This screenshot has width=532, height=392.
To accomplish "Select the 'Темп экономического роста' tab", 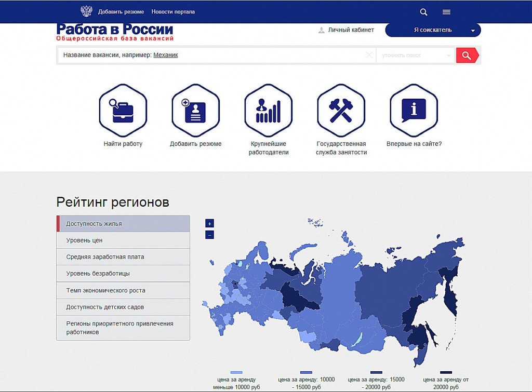I will click(123, 290).
